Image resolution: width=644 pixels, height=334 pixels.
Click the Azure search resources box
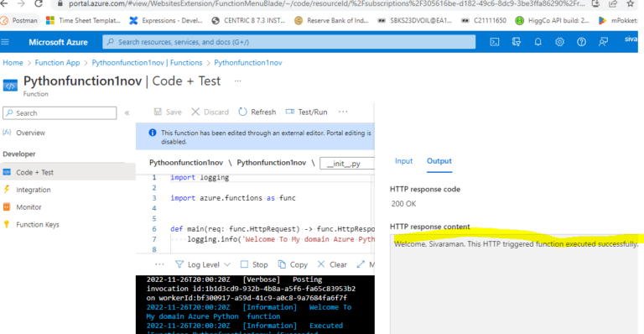coord(288,42)
